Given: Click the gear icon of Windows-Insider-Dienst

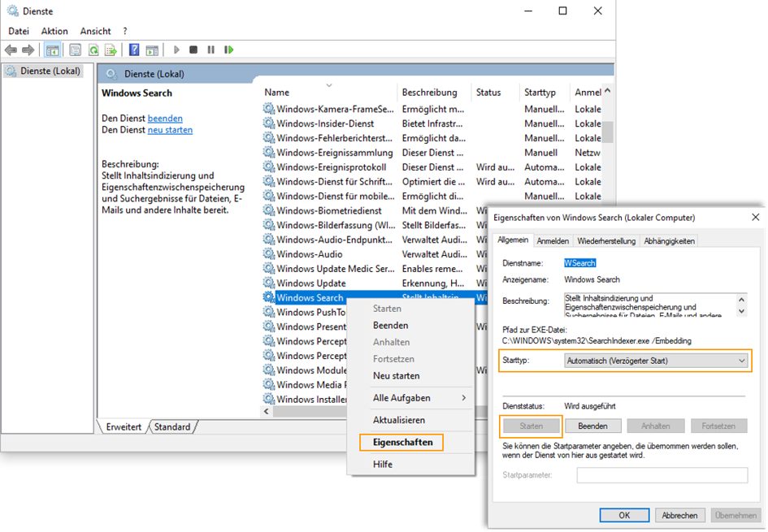Looking at the screenshot, I should pyautogui.click(x=269, y=123).
